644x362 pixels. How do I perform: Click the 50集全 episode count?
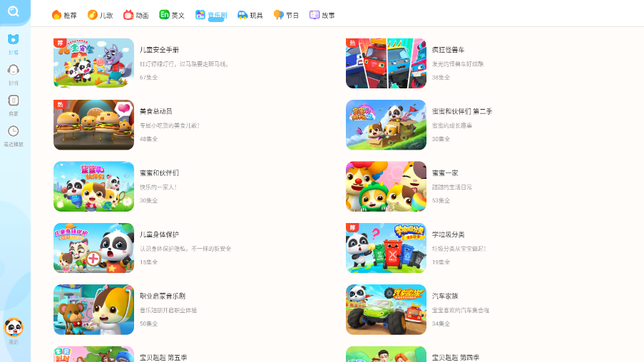coord(148,324)
